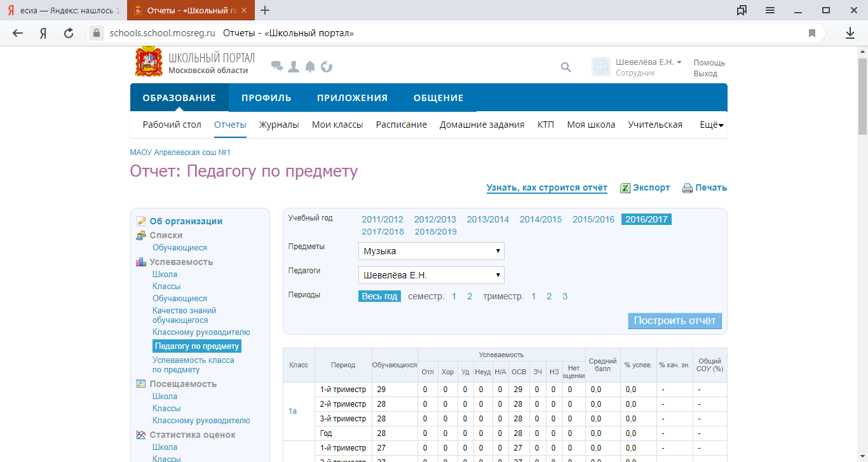Select school year 2018/2019

[x=436, y=232]
